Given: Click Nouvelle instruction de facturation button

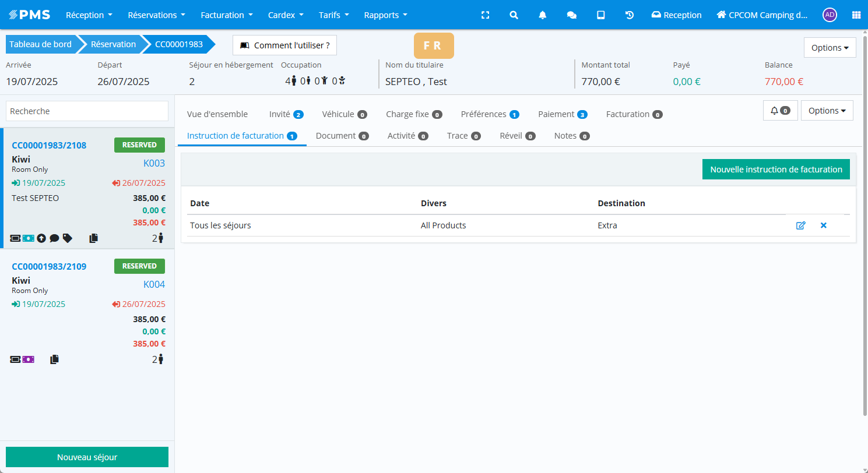Looking at the screenshot, I should (775, 170).
